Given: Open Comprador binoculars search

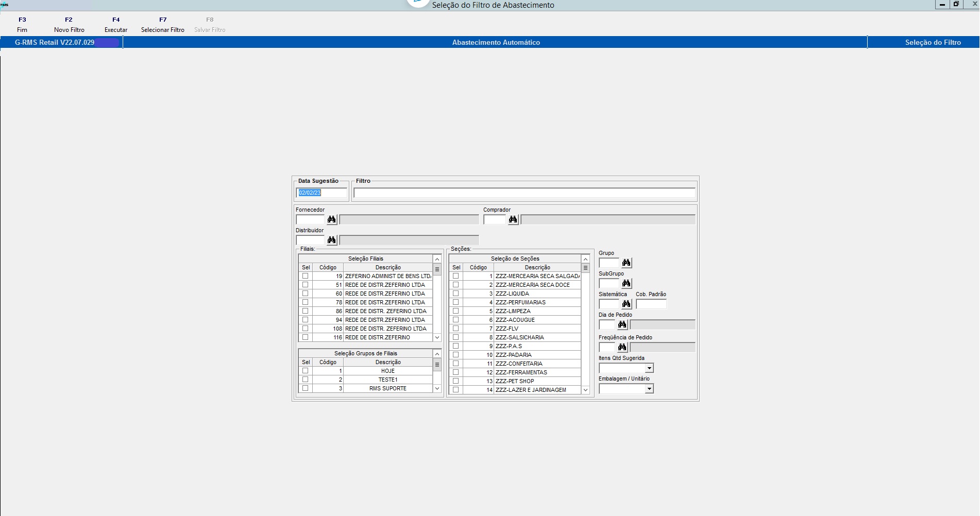Looking at the screenshot, I should coord(513,220).
